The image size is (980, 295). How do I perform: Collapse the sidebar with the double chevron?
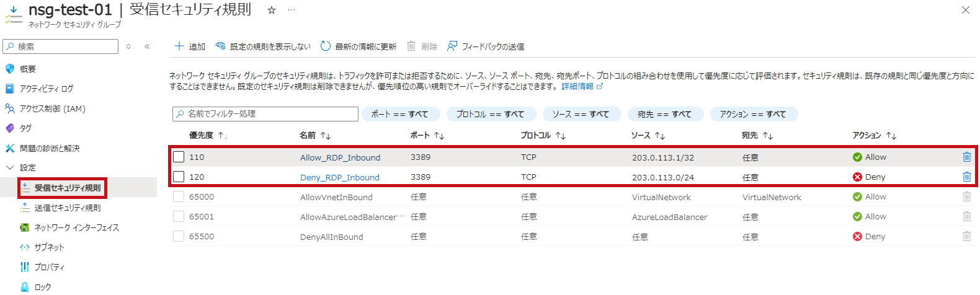click(x=147, y=46)
